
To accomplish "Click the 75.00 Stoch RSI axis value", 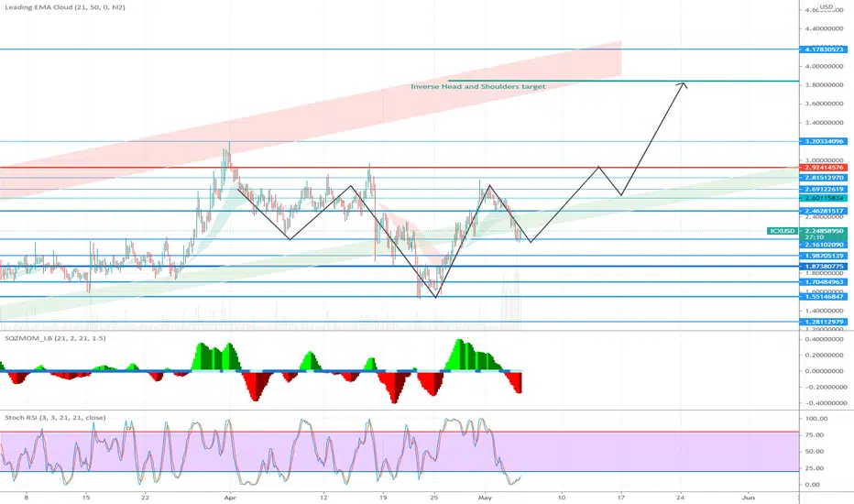I will tap(816, 435).
